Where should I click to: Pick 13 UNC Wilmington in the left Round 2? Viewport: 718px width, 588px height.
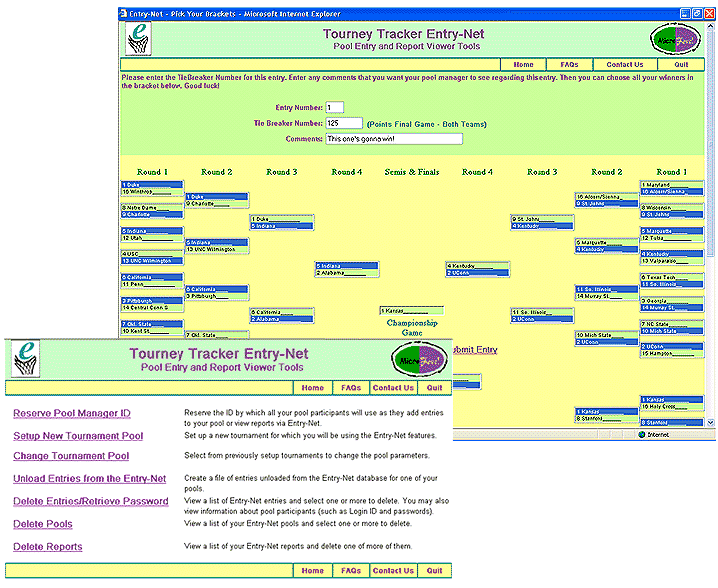[217, 249]
